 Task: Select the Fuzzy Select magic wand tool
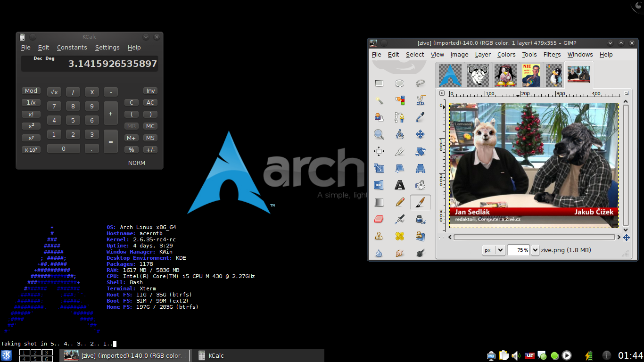(379, 100)
